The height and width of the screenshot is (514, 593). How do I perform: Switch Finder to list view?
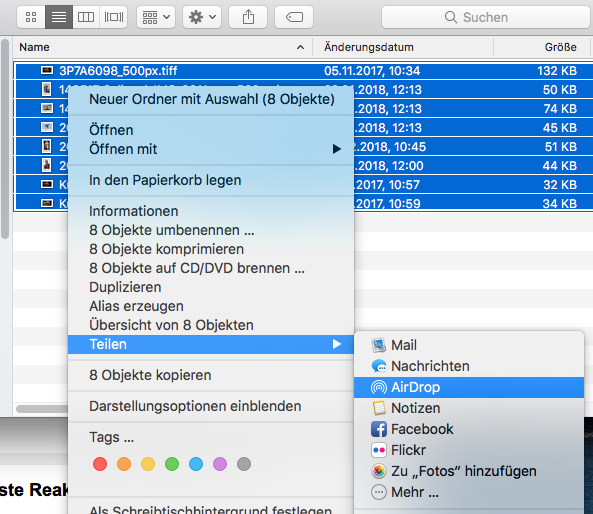click(x=59, y=17)
